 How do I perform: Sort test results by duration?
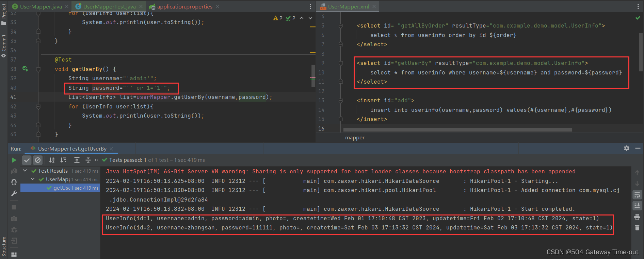(x=63, y=160)
